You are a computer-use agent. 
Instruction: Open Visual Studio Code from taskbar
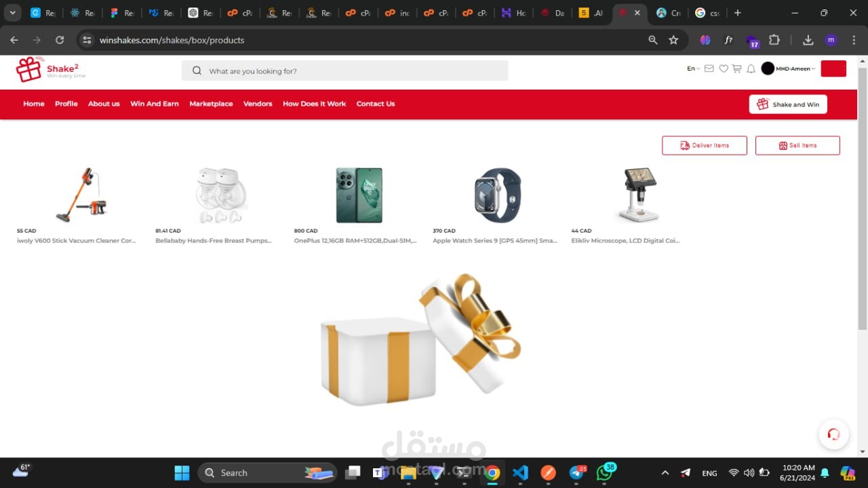(x=520, y=472)
